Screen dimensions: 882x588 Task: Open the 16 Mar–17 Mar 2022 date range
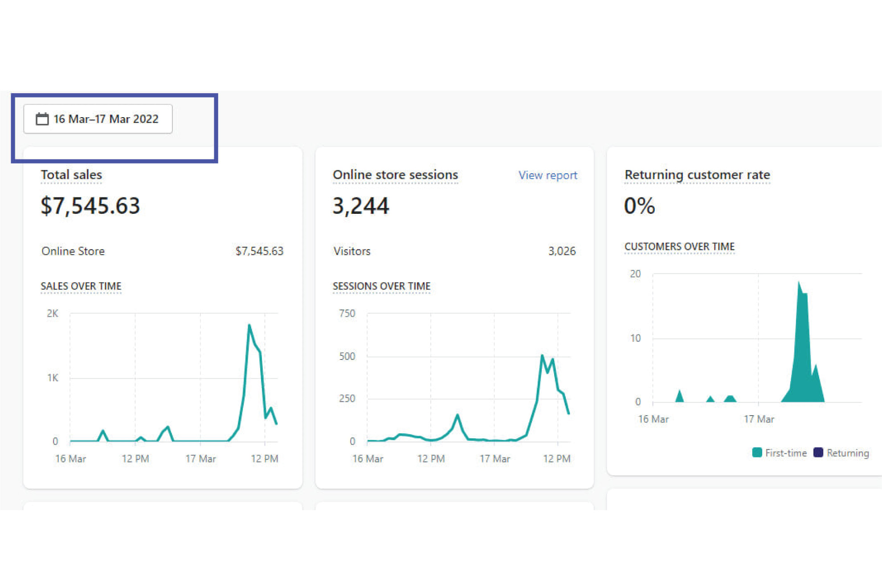pyautogui.click(x=106, y=119)
